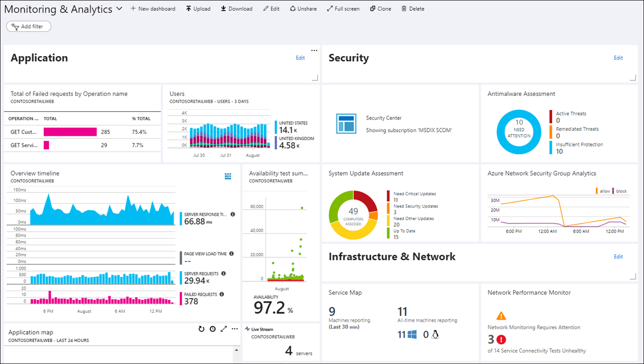Open the Security Center tile icon
The image size is (644, 364).
(x=346, y=123)
